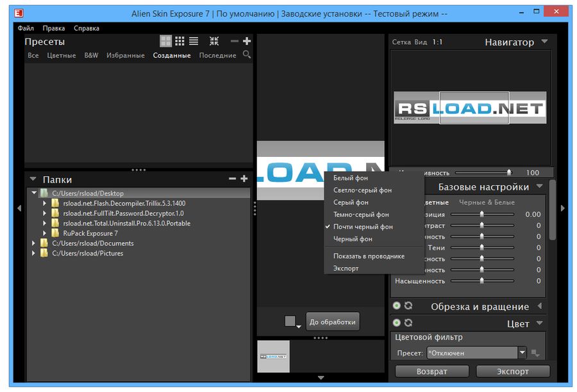577x392 pixels.
Task: Switch to Черные & Белые mode
Action: (487, 202)
